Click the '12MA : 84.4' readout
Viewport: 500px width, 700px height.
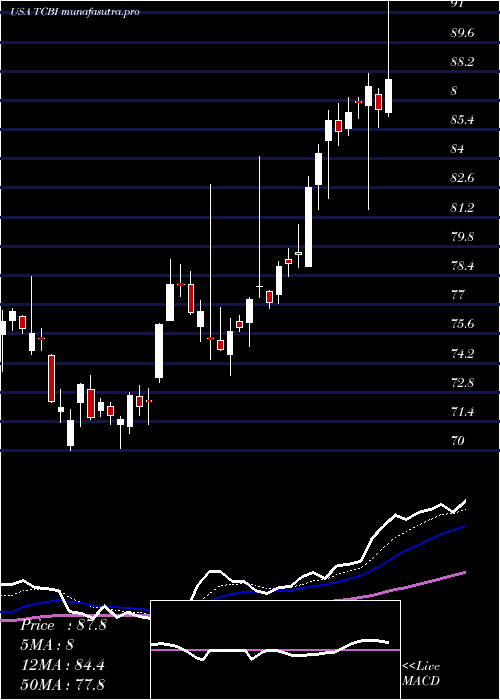click(63, 665)
